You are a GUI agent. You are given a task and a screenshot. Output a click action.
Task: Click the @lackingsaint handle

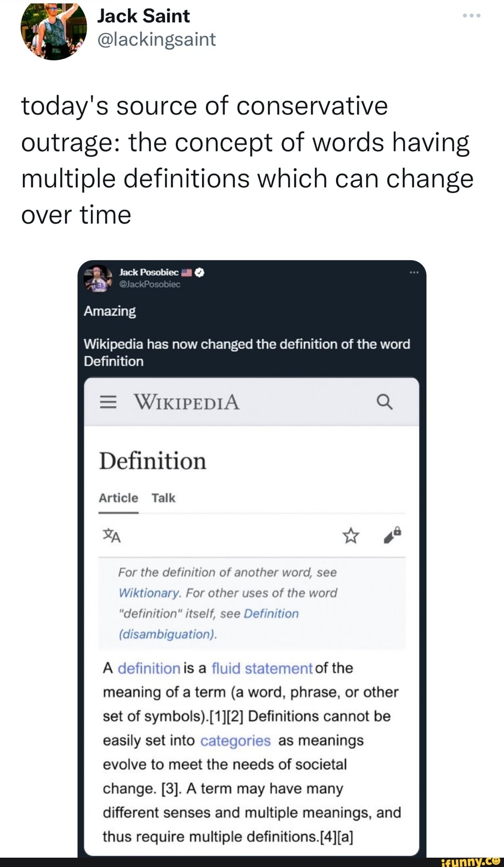156,40
